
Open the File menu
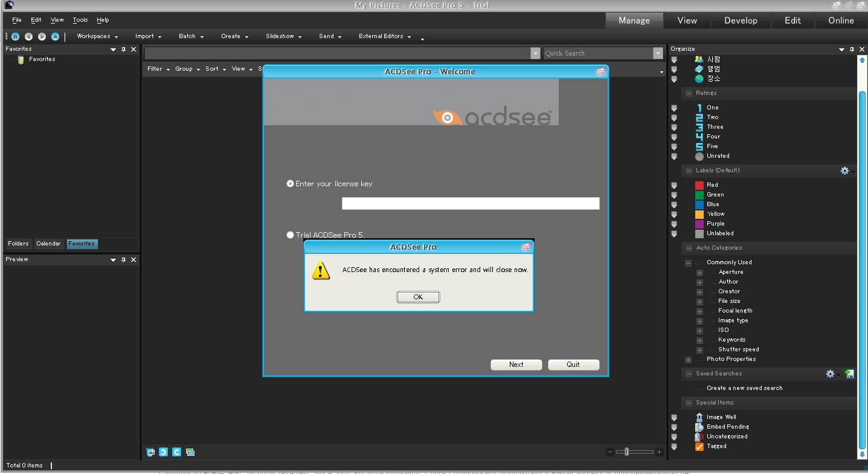16,20
